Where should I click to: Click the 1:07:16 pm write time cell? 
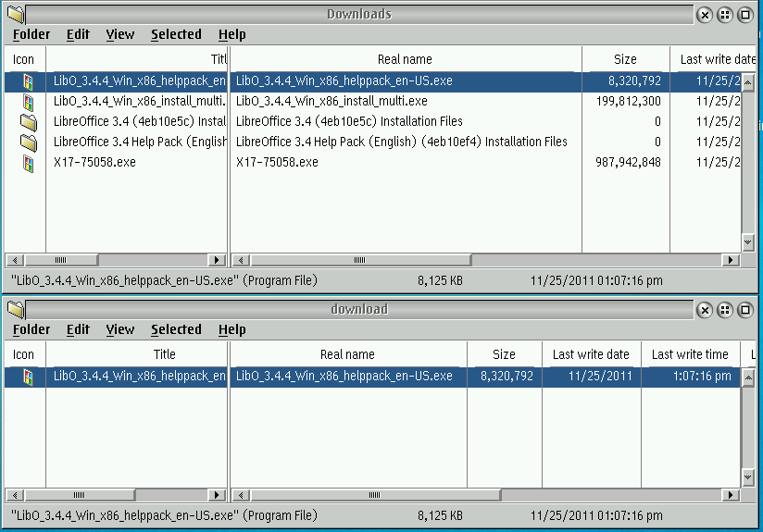702,377
